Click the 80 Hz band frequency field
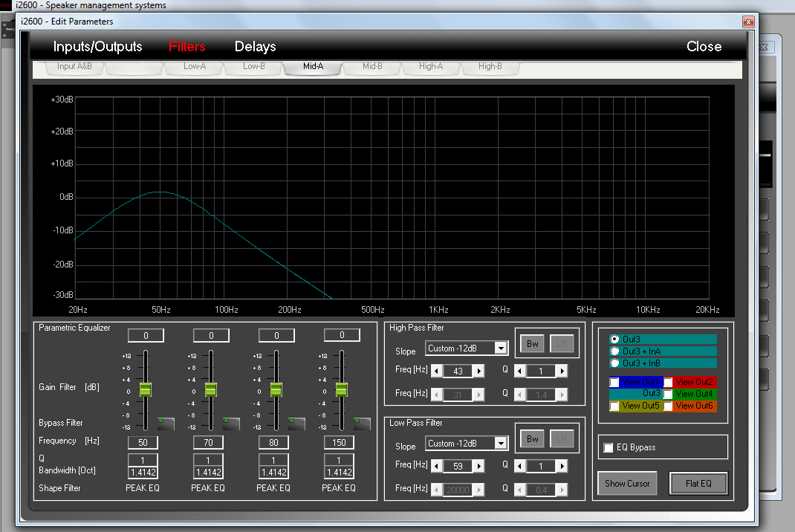The height and width of the screenshot is (532, 795). 273,443
